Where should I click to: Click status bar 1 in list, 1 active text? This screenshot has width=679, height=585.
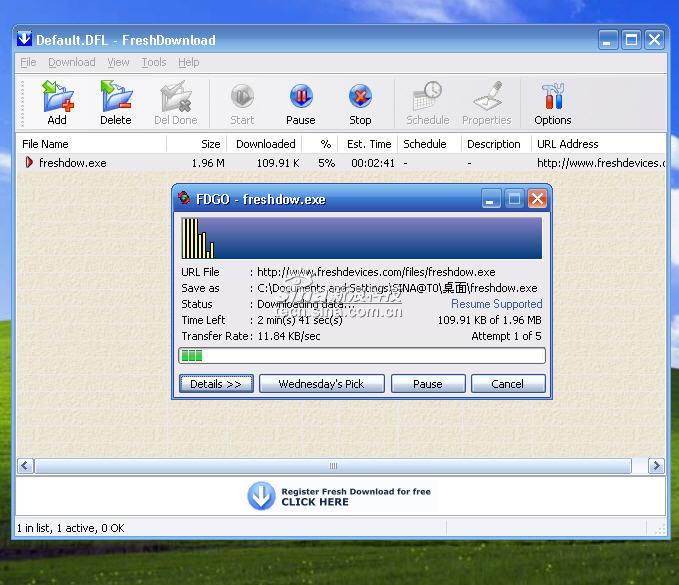pos(71,528)
